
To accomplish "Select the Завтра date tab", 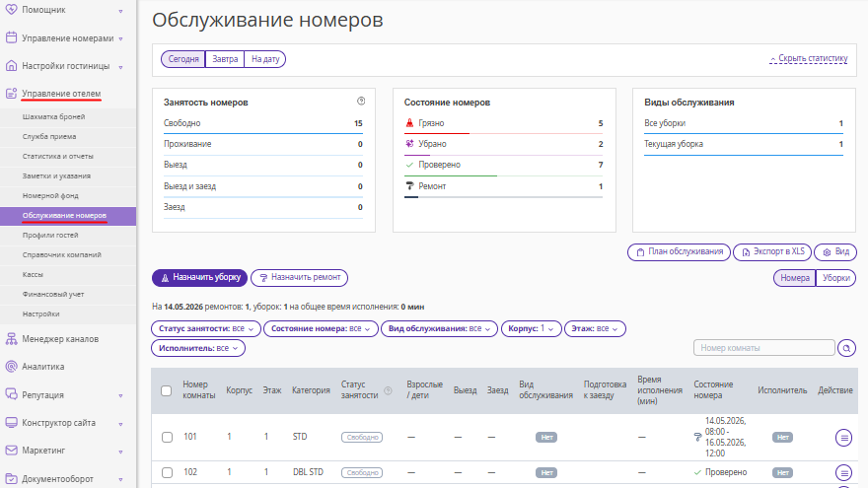I will 225,59.
